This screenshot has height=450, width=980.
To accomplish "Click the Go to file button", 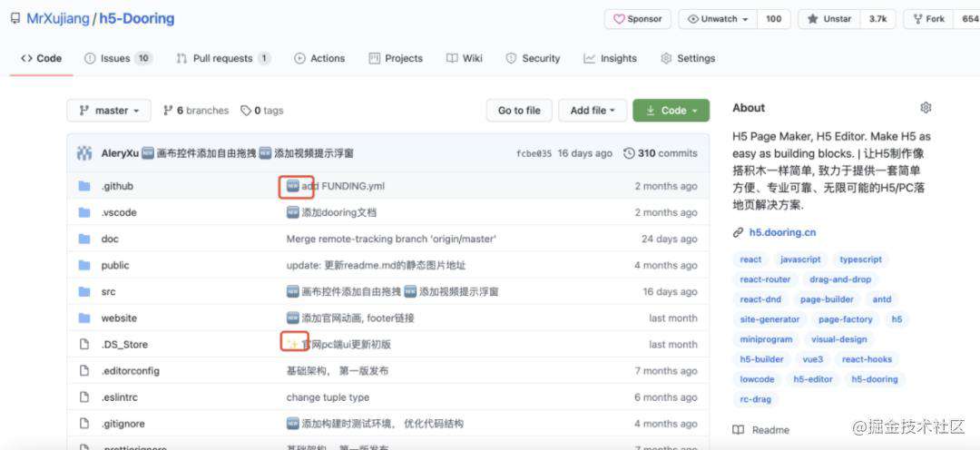I will click(x=519, y=111).
